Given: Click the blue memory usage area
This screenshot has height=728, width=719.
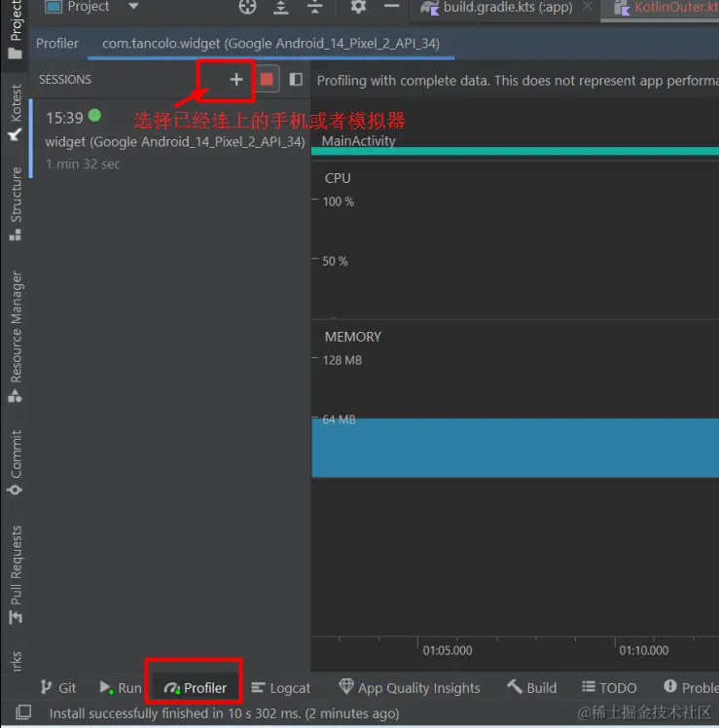Looking at the screenshot, I should coord(515,448).
